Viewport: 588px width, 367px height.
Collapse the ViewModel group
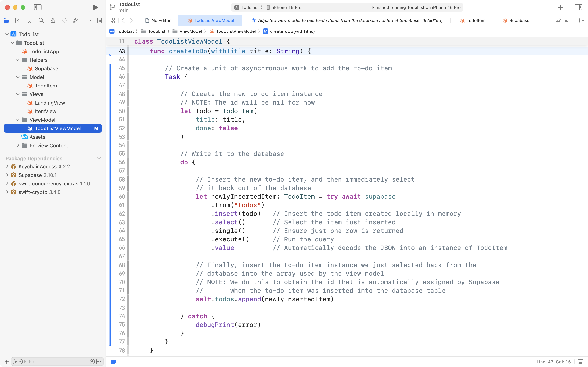(17, 120)
